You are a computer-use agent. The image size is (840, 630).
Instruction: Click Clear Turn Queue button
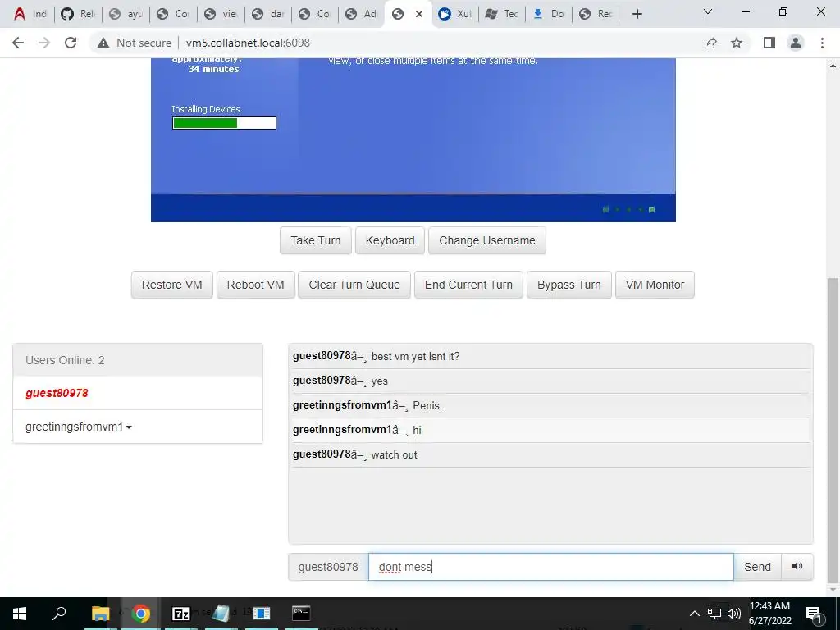click(x=354, y=285)
